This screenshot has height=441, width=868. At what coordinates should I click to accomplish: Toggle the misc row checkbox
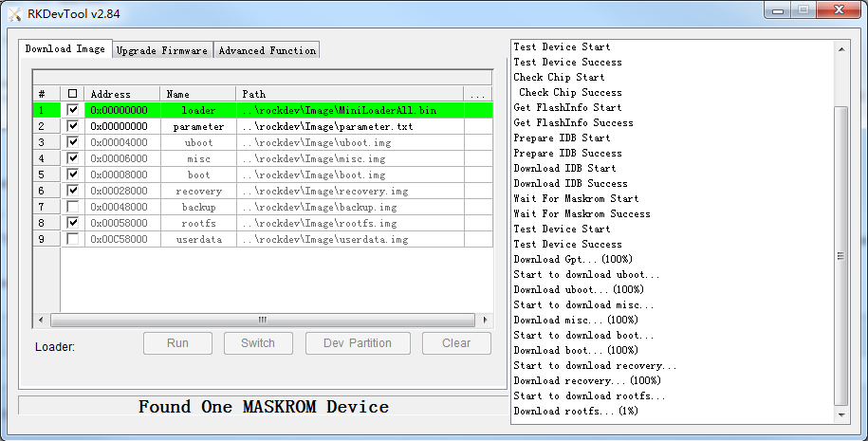point(72,157)
